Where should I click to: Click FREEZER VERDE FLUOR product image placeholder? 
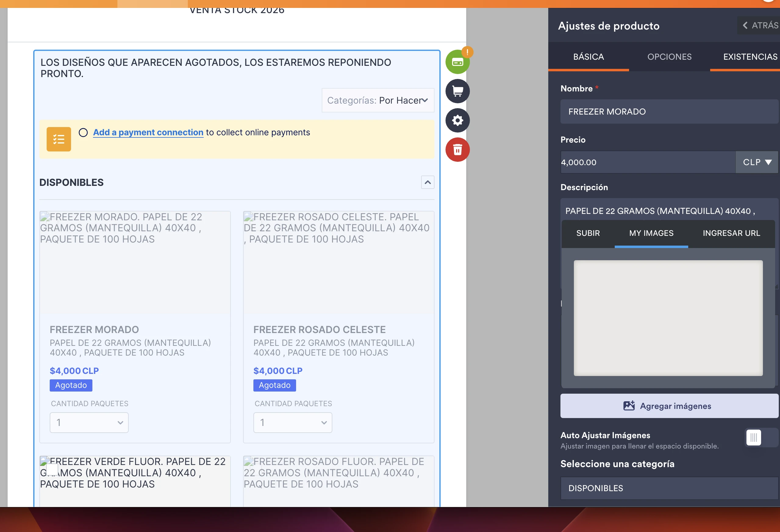[x=135, y=481]
